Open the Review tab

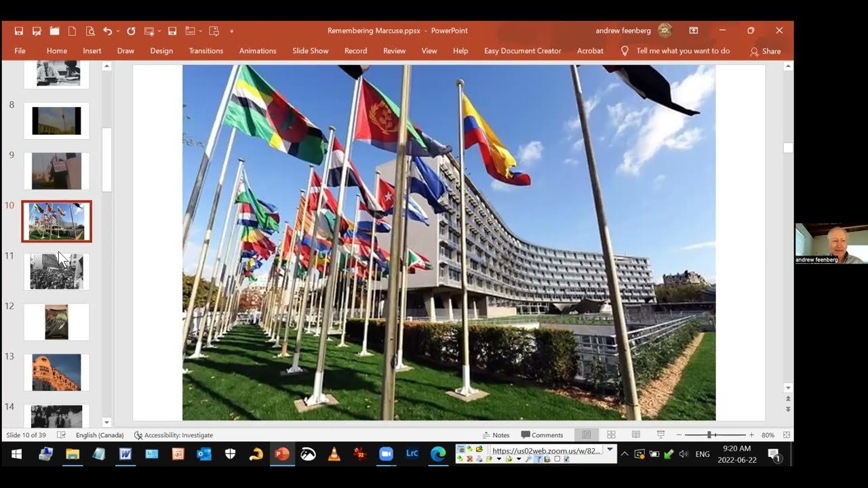tap(395, 51)
